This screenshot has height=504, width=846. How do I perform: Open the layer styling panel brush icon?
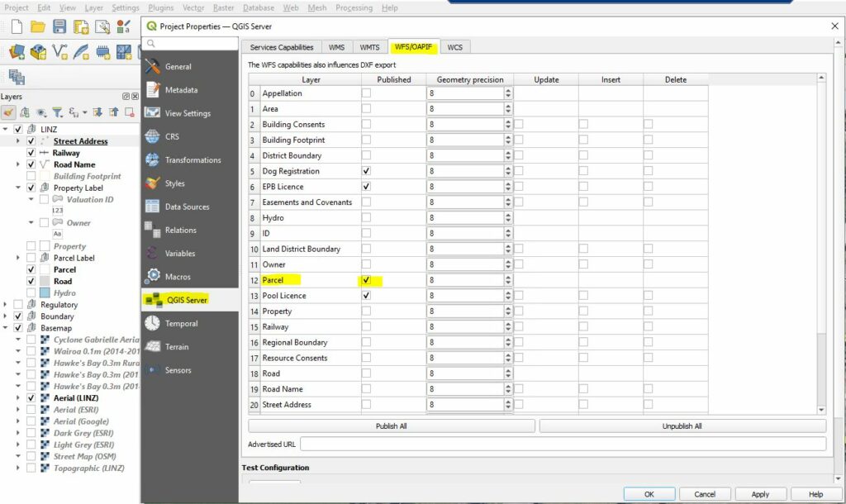coord(9,112)
